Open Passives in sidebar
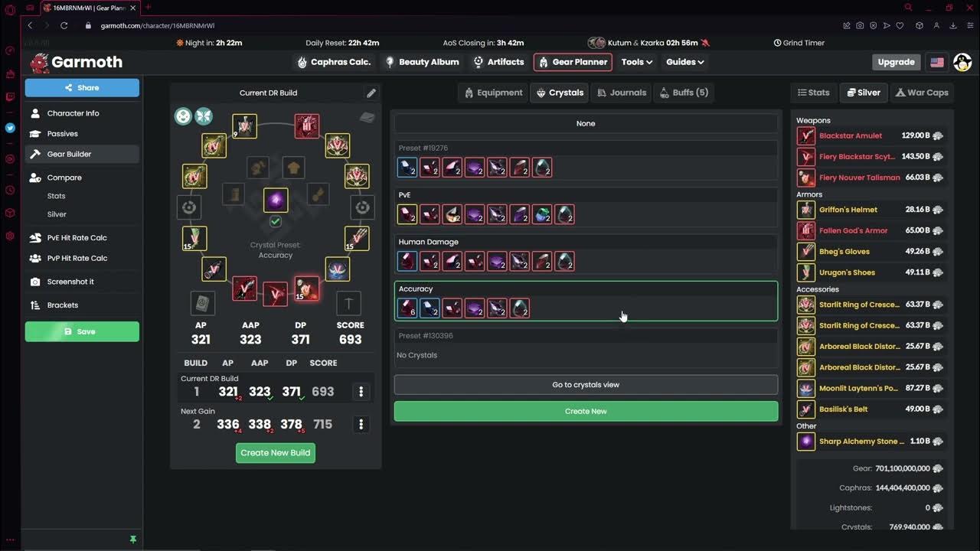 tap(82, 134)
